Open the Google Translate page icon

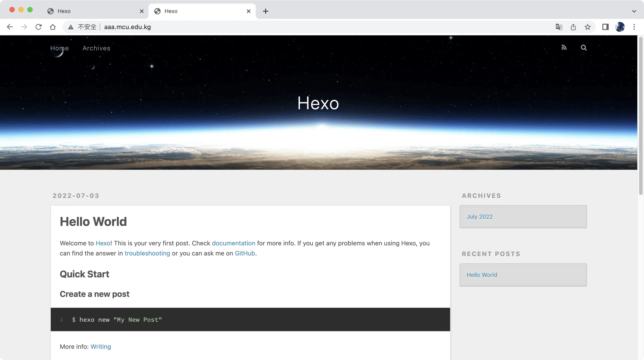coord(559,27)
